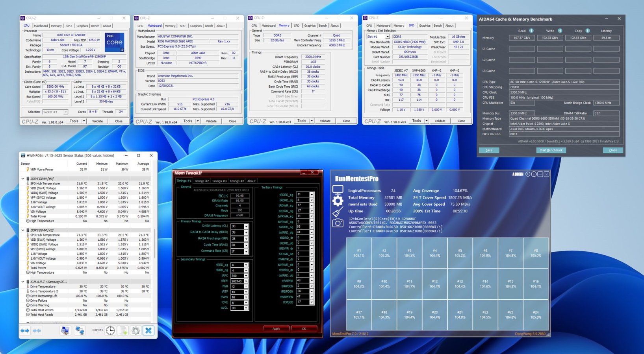Open Command Rate dropdown in MemTweakIt
The width and height of the screenshot is (644, 354).
click(x=246, y=251)
